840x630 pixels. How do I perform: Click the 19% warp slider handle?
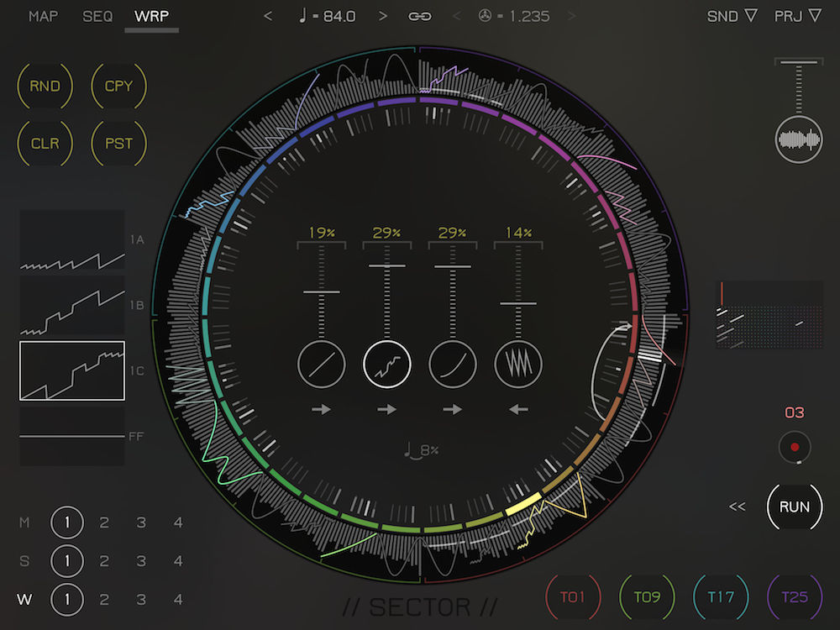(322, 292)
